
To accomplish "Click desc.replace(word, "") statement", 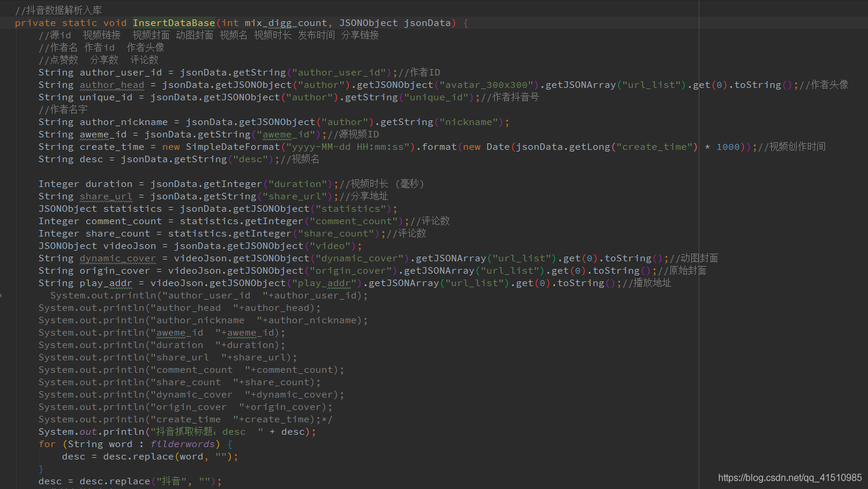I will pos(150,457).
